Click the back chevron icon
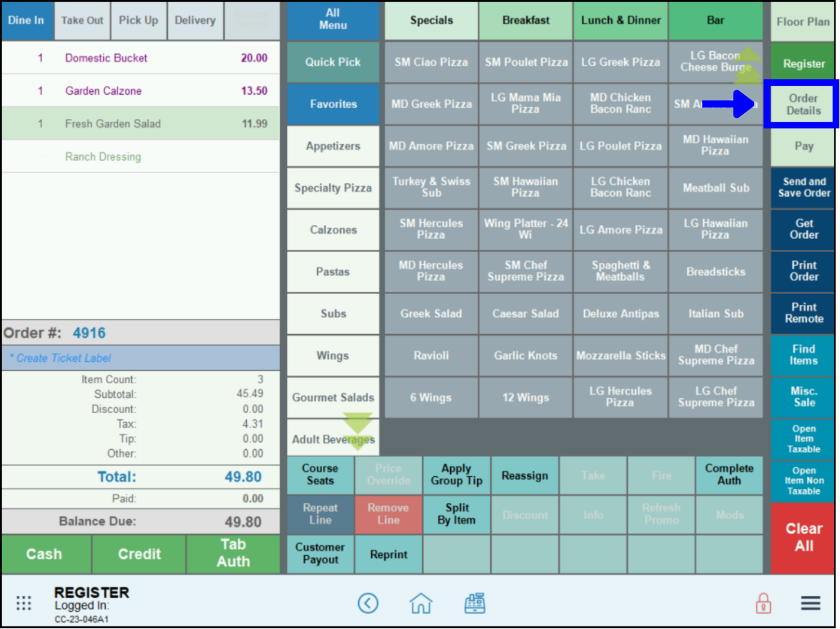840x629 pixels. (368, 603)
